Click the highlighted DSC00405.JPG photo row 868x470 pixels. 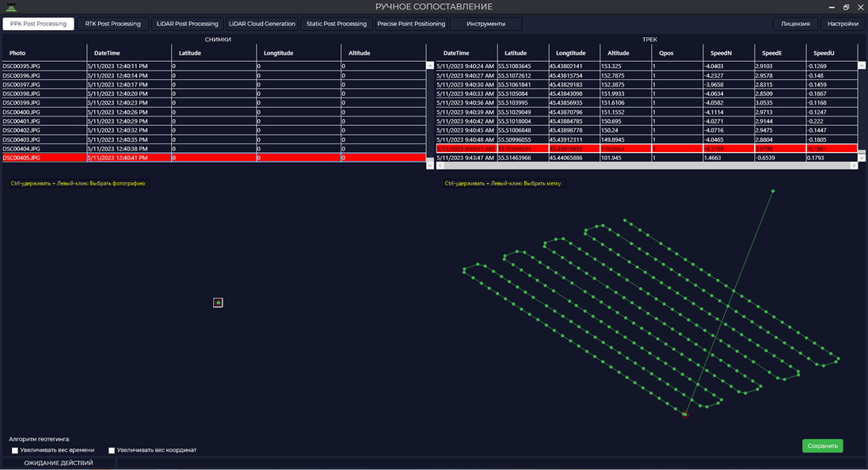pyautogui.click(x=214, y=158)
